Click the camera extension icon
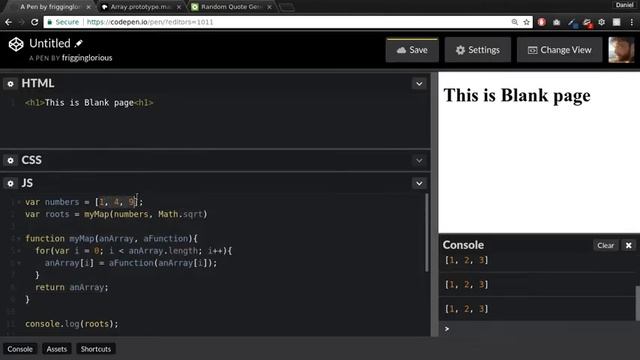 (x=557, y=22)
